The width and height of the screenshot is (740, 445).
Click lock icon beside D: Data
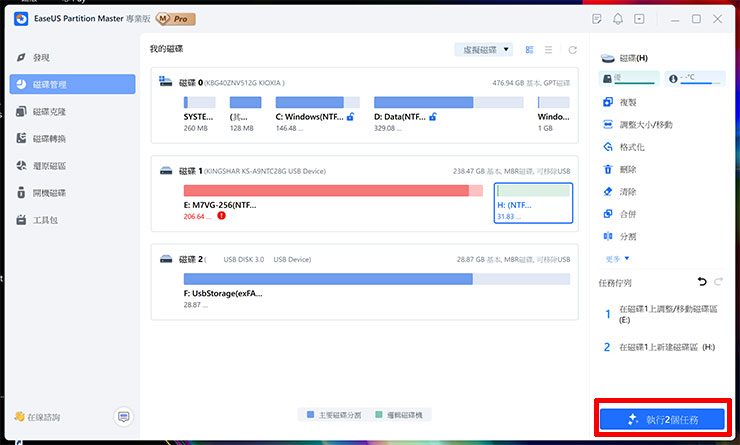click(433, 117)
